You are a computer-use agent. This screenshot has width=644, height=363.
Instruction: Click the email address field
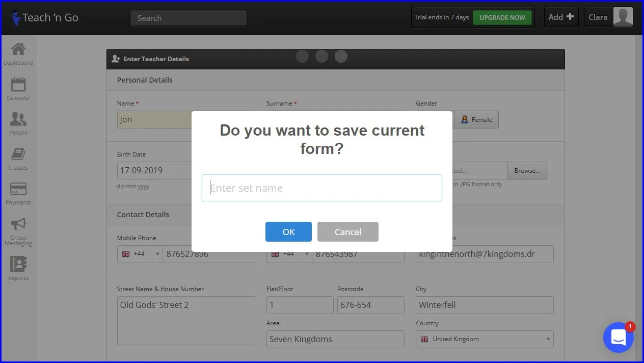point(485,254)
